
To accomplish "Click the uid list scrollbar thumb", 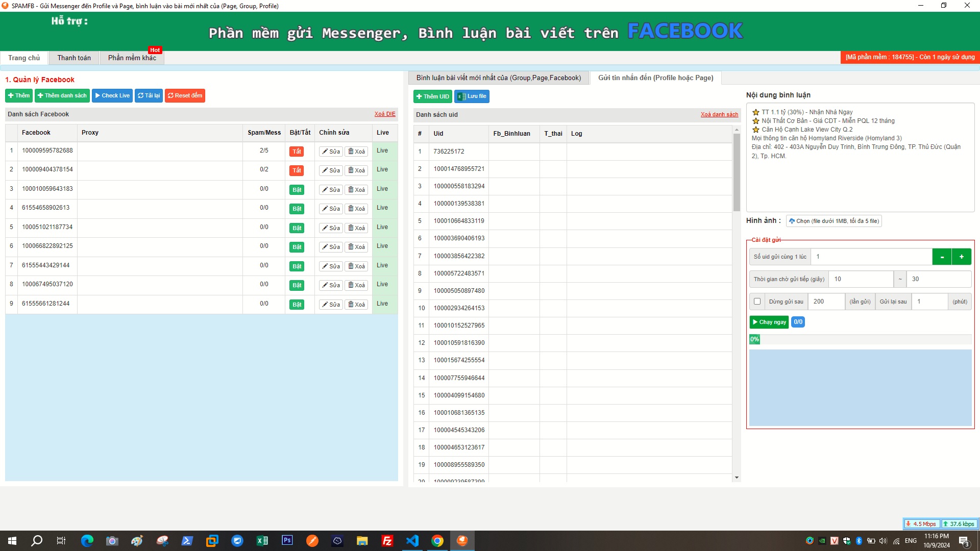I will click(x=737, y=172).
